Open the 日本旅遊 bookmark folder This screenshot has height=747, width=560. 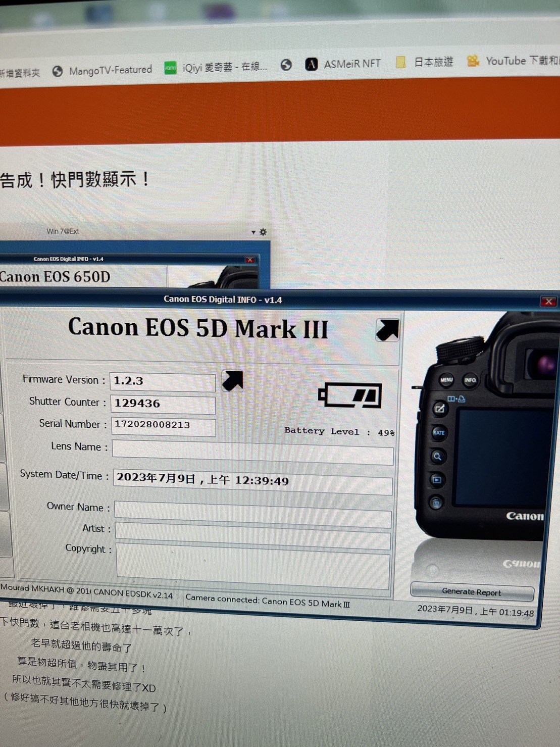click(x=425, y=62)
